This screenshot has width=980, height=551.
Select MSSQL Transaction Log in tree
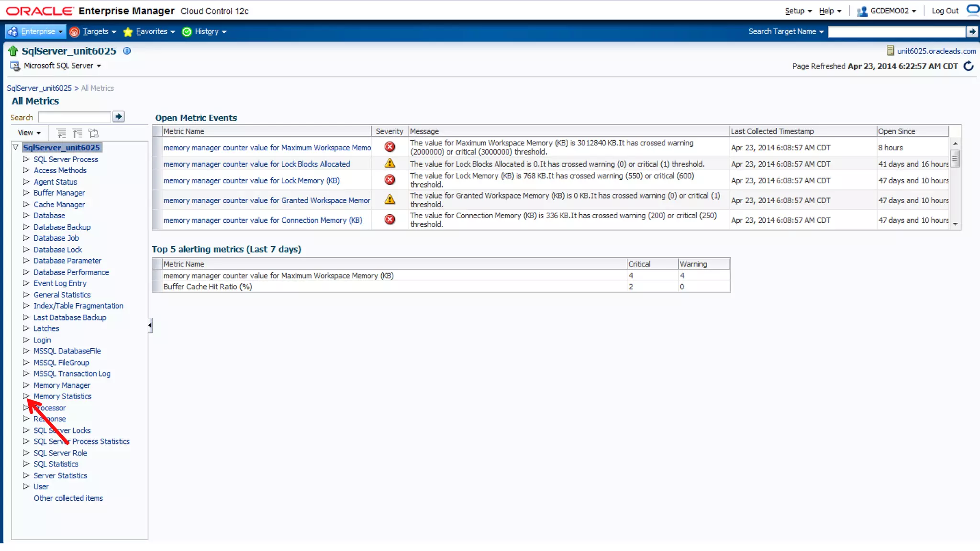tap(72, 374)
